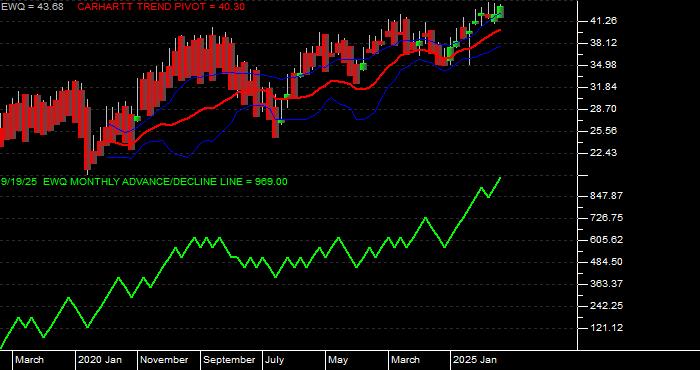Select the 41.26 price axis value
The width and height of the screenshot is (700, 370).
603,21
